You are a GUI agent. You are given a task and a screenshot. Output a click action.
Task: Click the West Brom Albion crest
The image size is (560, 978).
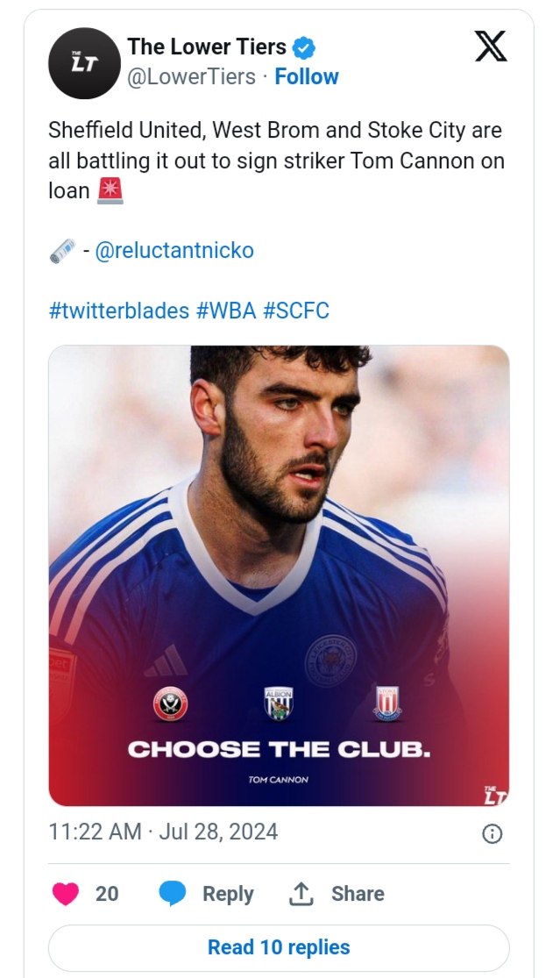point(279,703)
